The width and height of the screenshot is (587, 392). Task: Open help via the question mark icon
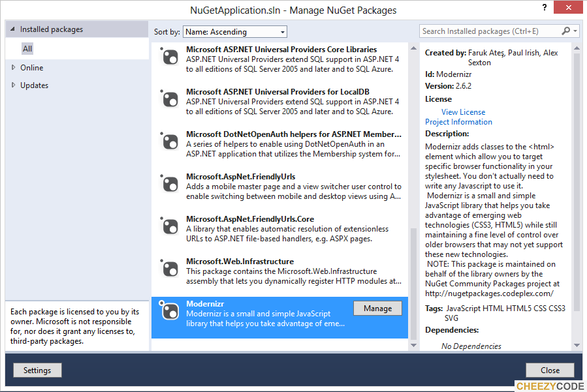point(545,8)
